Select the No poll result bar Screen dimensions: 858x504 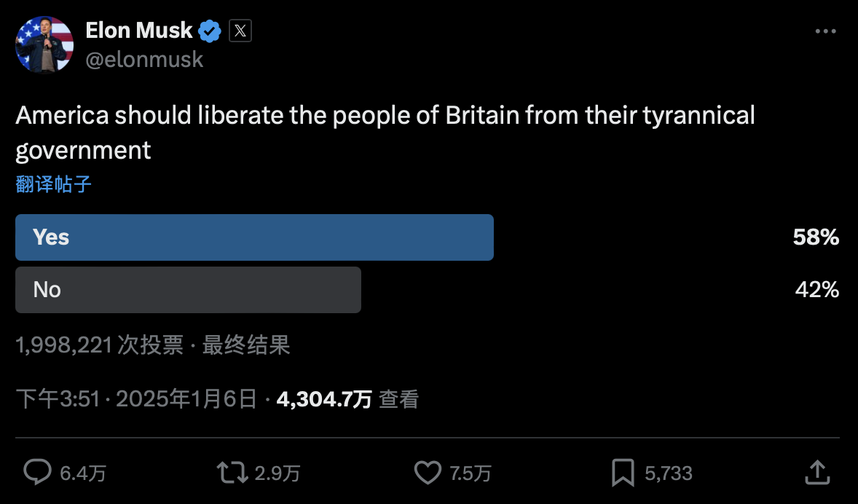tap(188, 290)
